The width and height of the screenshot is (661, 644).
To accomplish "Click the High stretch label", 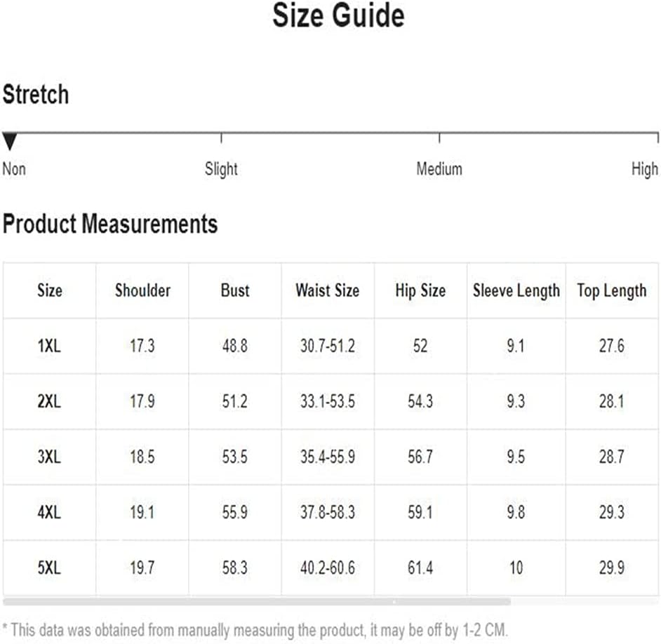I will pyautogui.click(x=645, y=170).
